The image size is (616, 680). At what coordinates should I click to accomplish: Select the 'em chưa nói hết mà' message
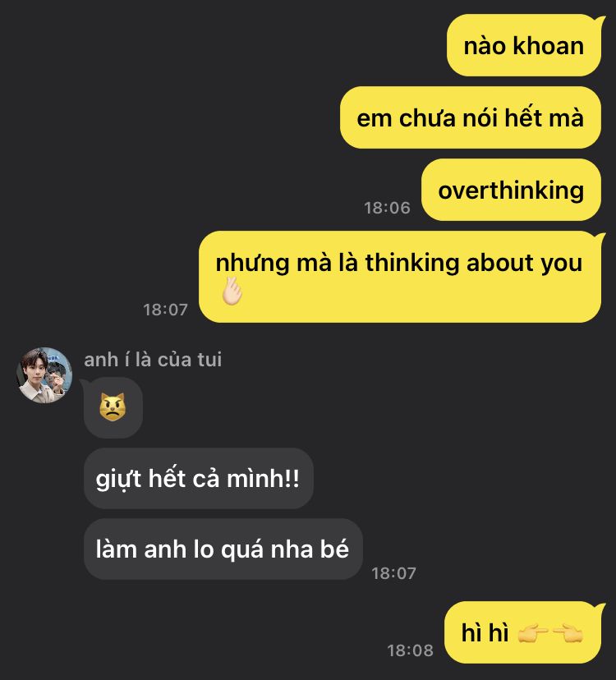coord(471,117)
